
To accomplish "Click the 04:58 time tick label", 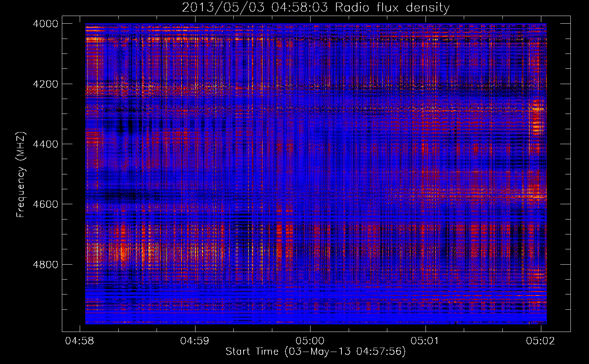I will pos(79,341).
